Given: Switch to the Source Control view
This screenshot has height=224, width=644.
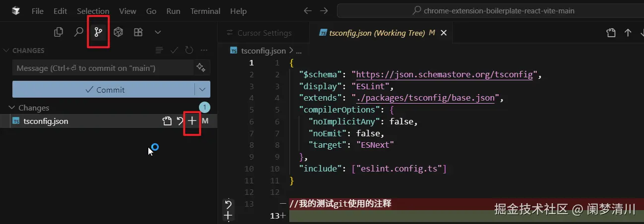Looking at the screenshot, I should tap(98, 32).
